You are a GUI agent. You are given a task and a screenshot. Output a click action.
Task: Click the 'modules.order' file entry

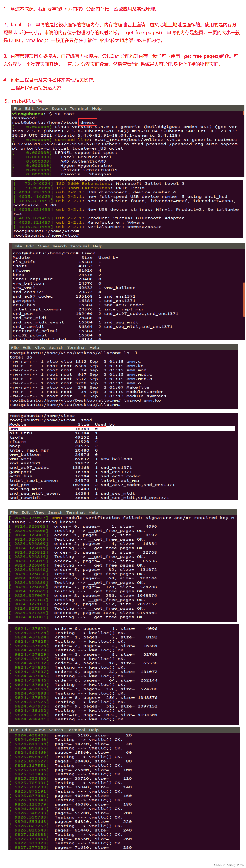click(145, 392)
